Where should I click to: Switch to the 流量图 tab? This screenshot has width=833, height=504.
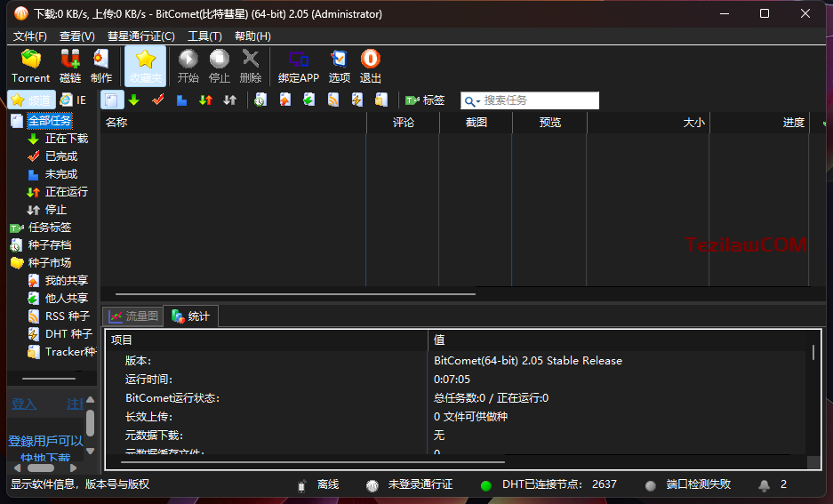coord(132,316)
